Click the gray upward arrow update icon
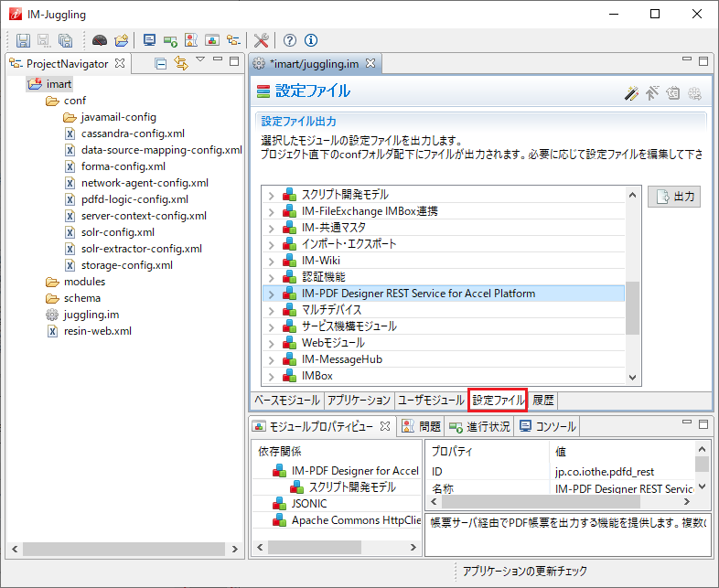Image resolution: width=719 pixels, height=588 pixels. 652,93
